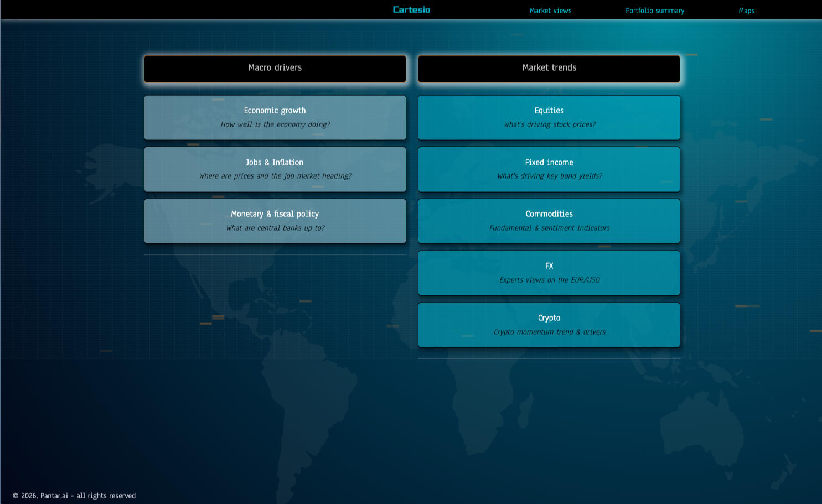Select the Market trends header
Viewport: 822px width, 504px height.
pos(549,68)
